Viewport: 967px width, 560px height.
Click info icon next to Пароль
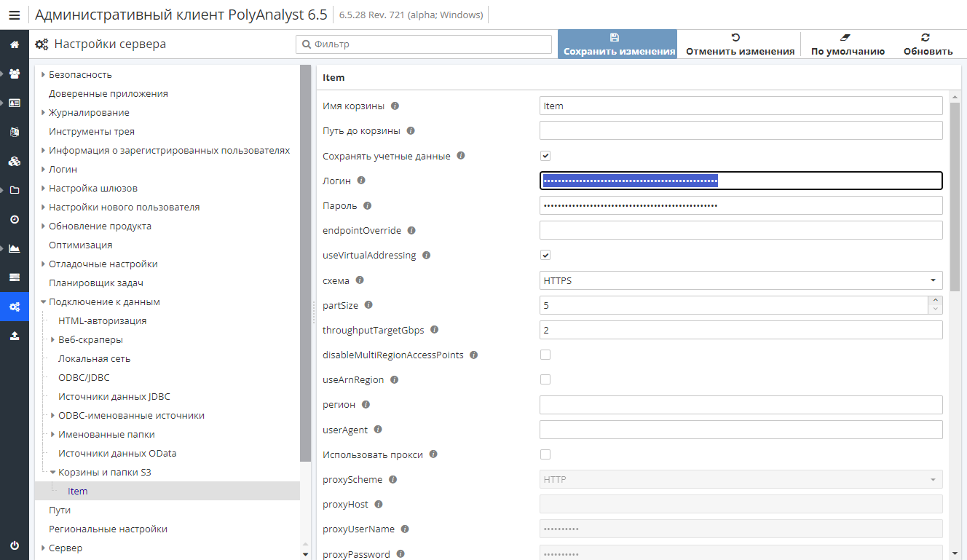(367, 205)
